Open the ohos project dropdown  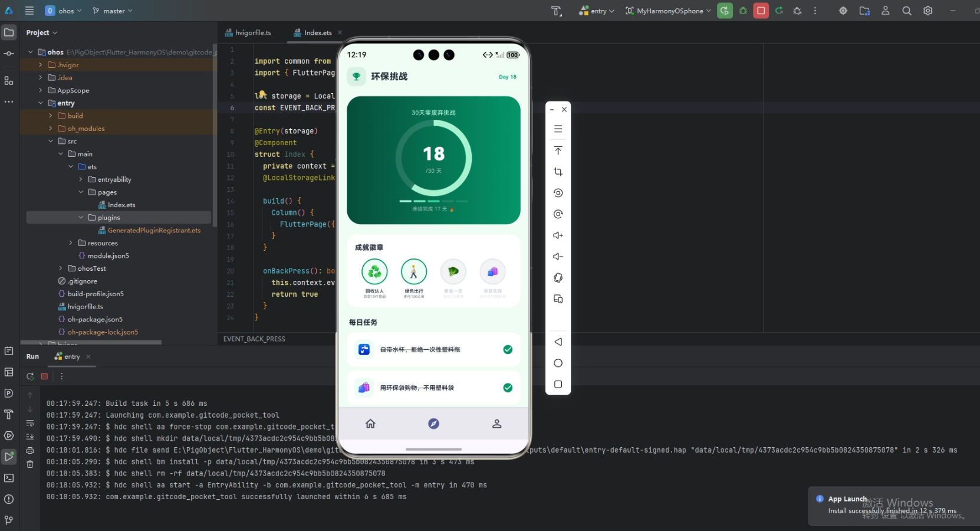64,11
